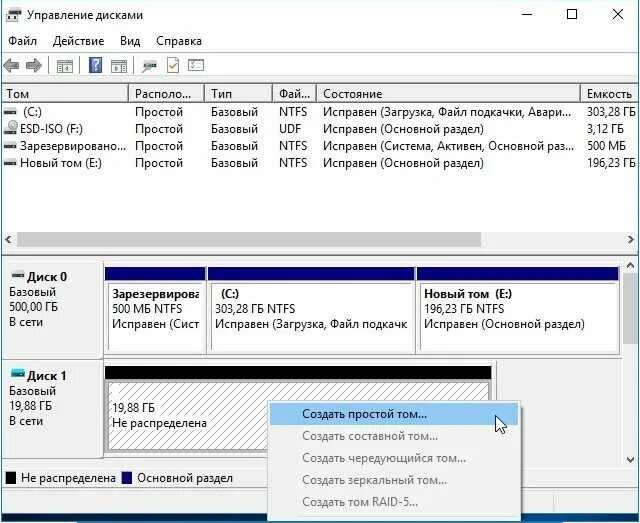Click the horizontal scrollbar left arrow
Screen dimensions: 640x523
[x=9, y=239]
